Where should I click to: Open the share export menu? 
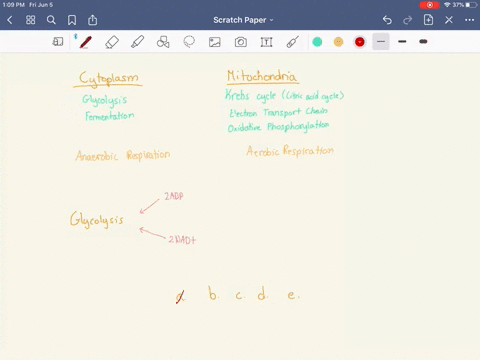[92, 20]
